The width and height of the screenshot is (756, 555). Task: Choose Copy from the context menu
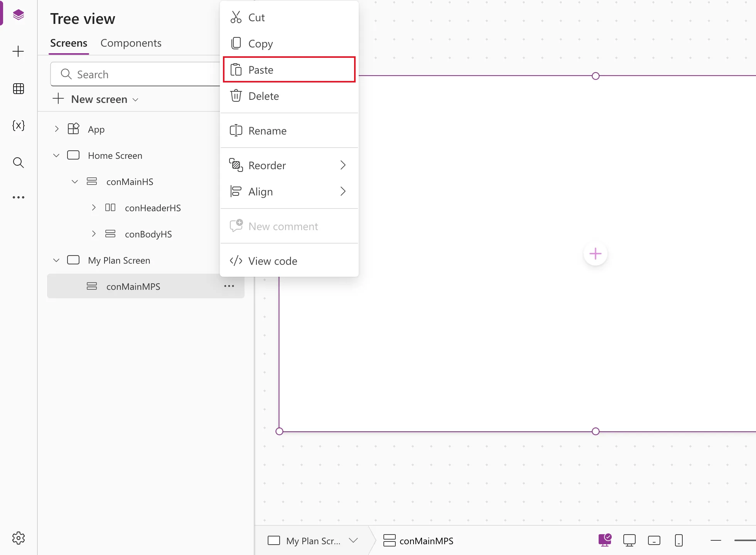(289, 44)
